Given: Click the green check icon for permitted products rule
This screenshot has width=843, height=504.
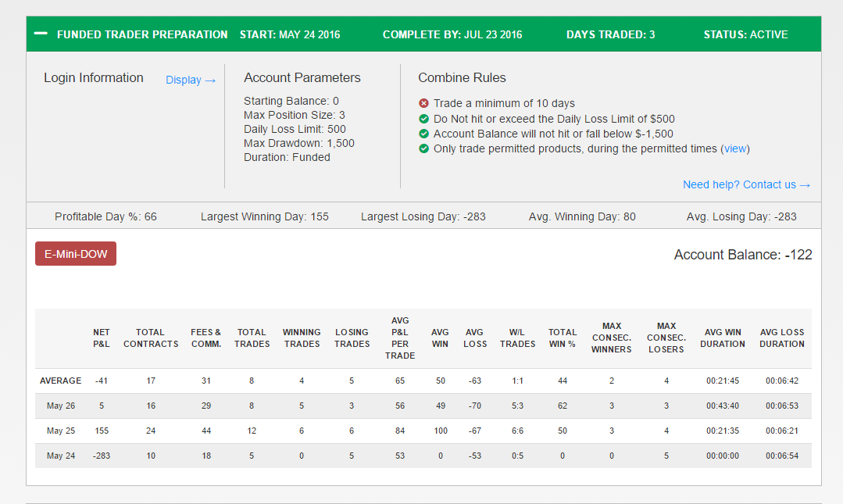Looking at the screenshot, I should [x=423, y=149].
